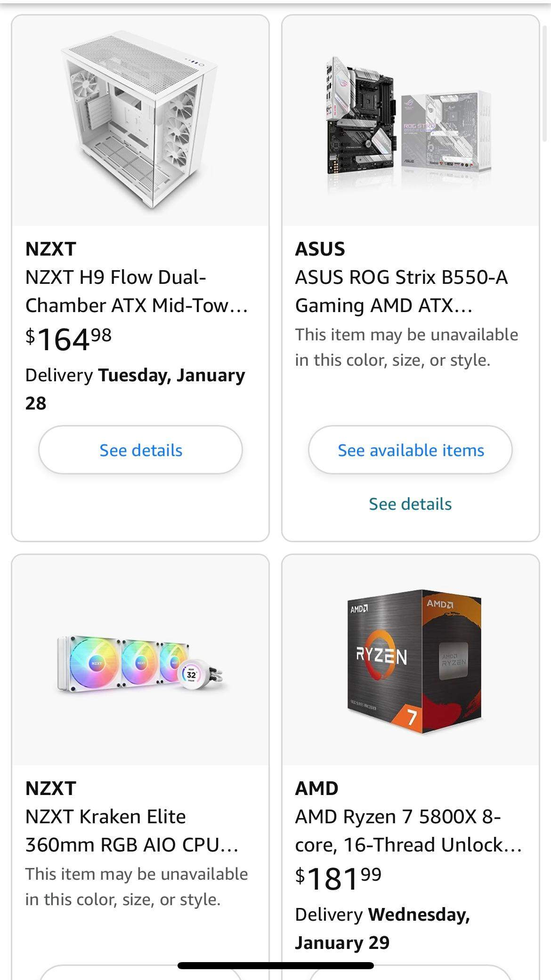The image size is (551, 980).
Task: Open the AMD Ryzen 7 5800X title
Action: tap(408, 830)
